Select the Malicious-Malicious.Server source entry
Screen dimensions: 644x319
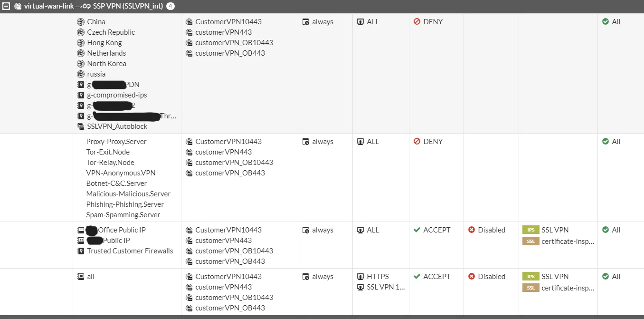pyautogui.click(x=128, y=194)
